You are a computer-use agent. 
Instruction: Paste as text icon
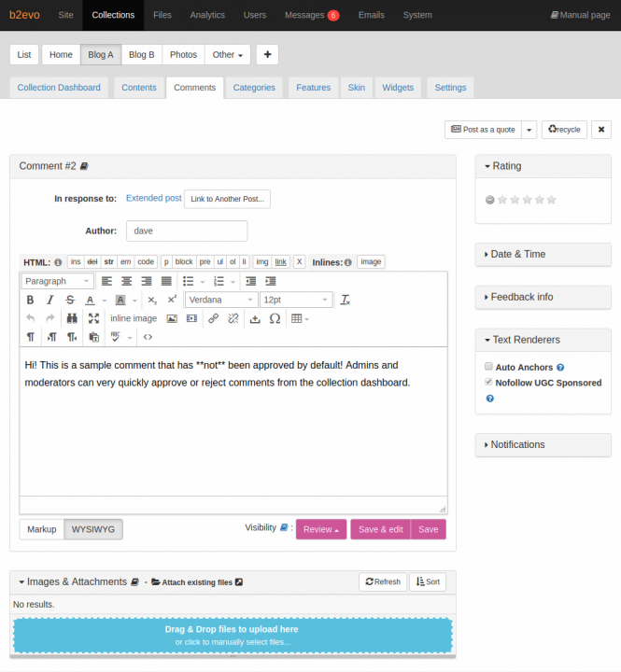94,337
